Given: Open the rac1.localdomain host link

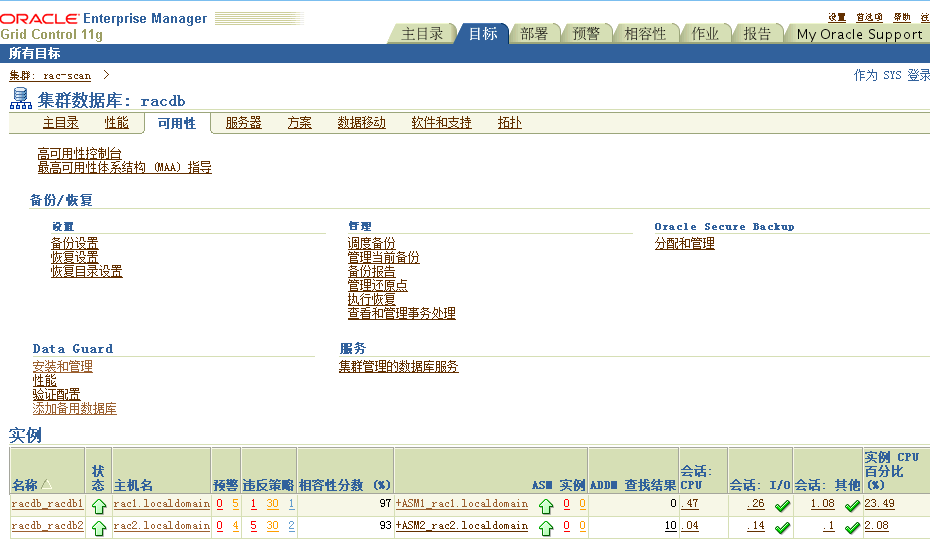Looking at the screenshot, I should tap(162, 504).
